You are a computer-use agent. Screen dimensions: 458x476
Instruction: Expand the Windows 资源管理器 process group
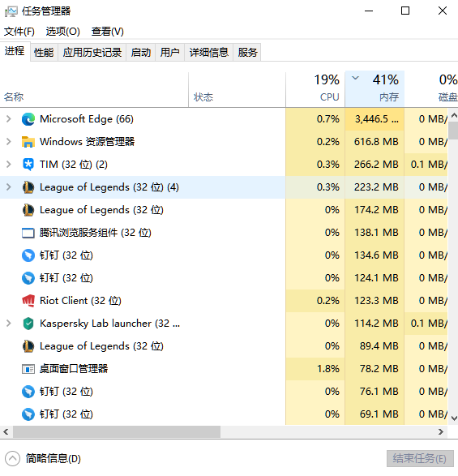pyautogui.click(x=9, y=142)
